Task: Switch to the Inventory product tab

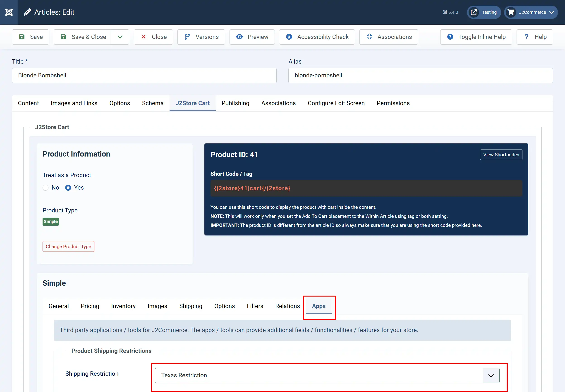Action: tap(123, 306)
